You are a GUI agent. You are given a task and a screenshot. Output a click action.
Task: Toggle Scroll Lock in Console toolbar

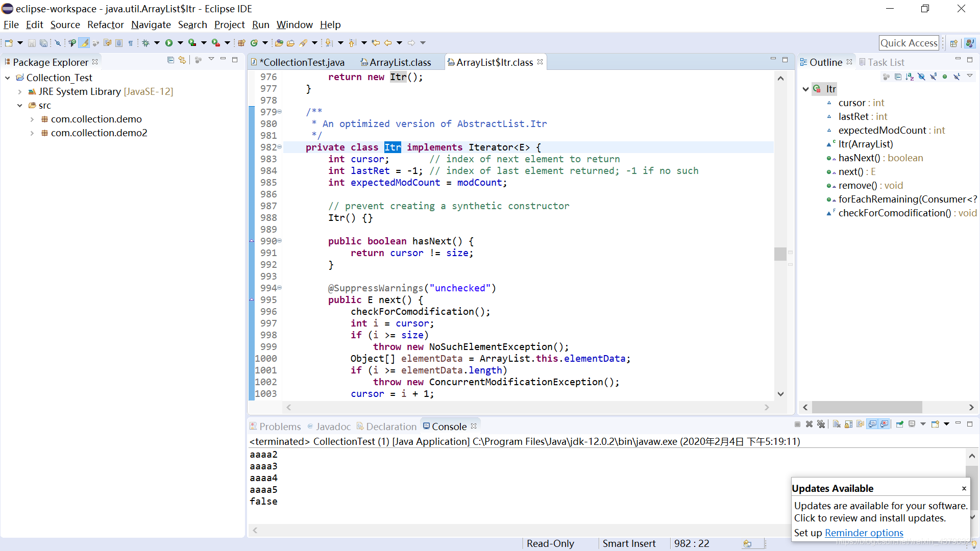tap(848, 424)
